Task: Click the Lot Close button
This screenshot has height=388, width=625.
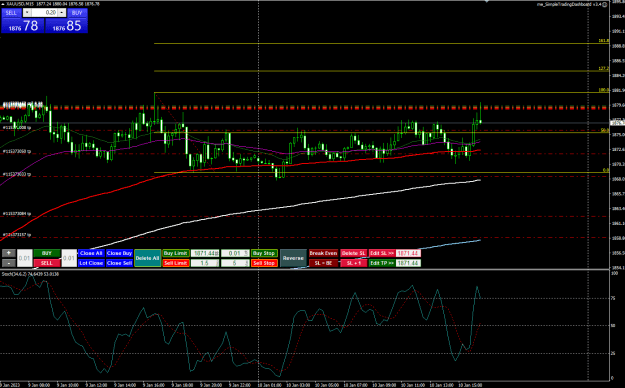Action: coord(91,263)
